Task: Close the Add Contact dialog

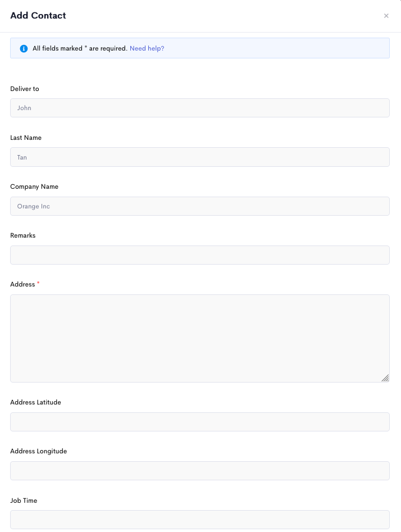Action: pyautogui.click(x=386, y=16)
